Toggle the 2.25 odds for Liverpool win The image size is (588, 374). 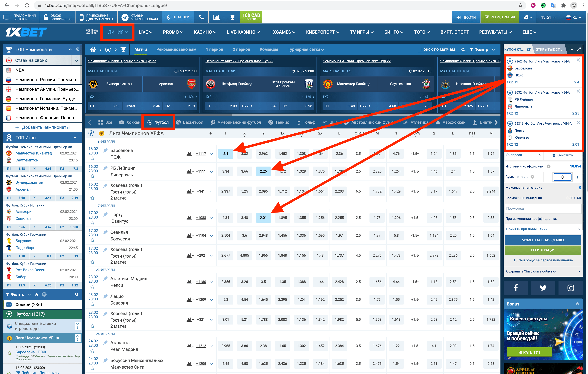263,171
